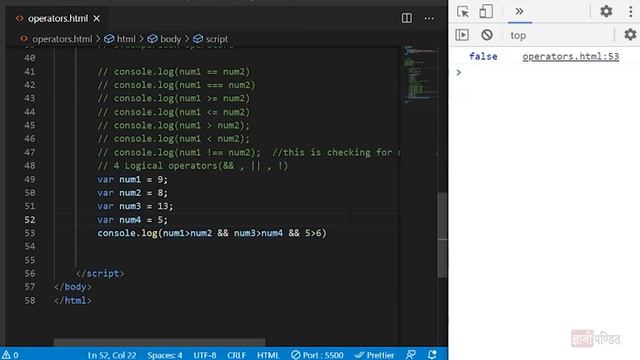The width and height of the screenshot is (640, 360).
Task: Clear the console with the ban icon
Action: click(487, 35)
